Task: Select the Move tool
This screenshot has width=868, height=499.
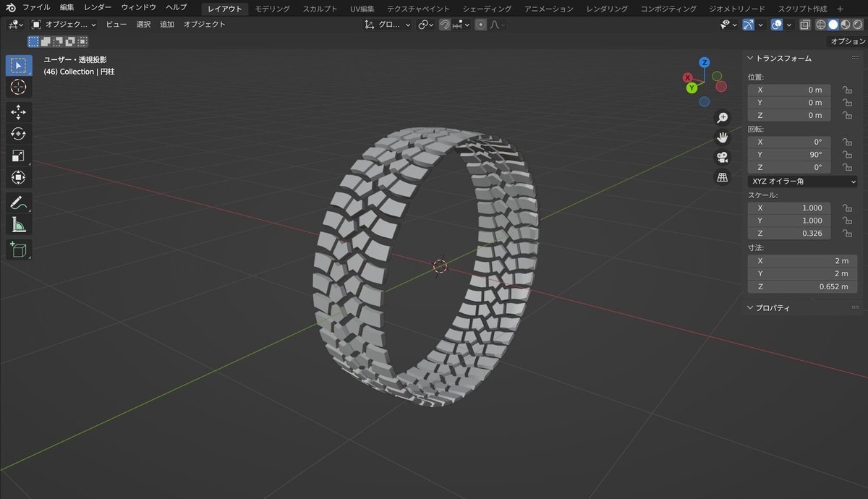Action: coord(19,112)
